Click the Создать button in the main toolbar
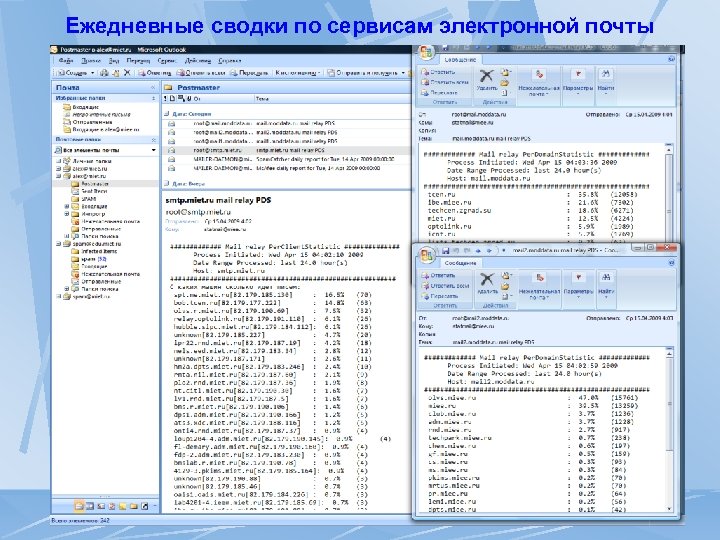The width and height of the screenshot is (720, 540). click(73, 73)
